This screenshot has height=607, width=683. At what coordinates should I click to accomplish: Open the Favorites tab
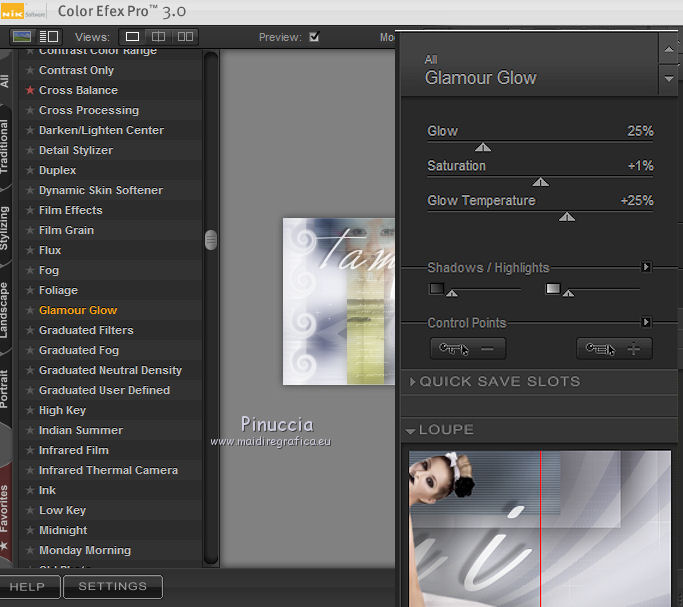pos(4,514)
